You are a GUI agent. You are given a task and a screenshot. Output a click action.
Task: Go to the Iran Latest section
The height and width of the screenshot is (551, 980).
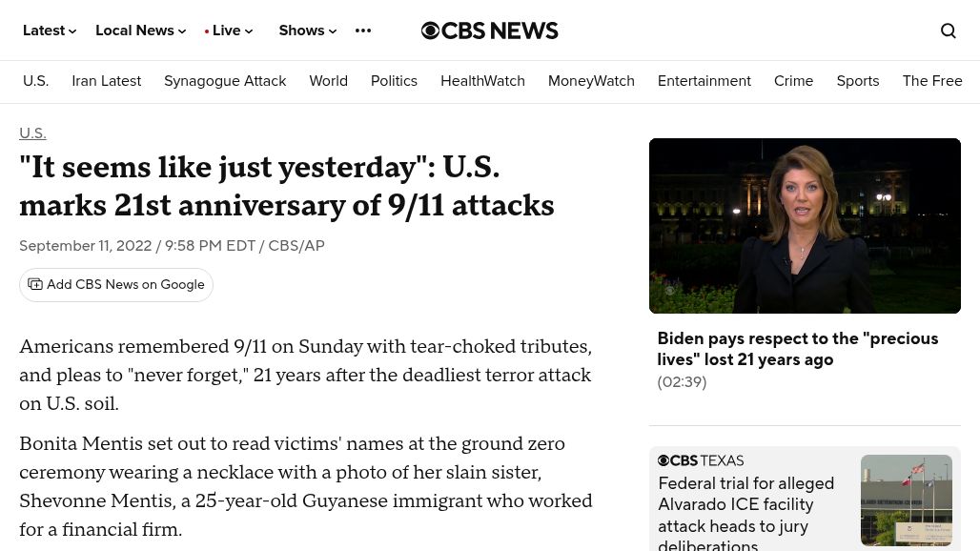point(106,81)
